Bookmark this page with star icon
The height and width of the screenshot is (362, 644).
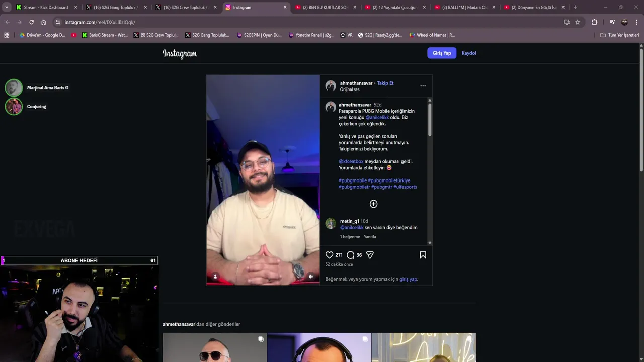pos(578,22)
